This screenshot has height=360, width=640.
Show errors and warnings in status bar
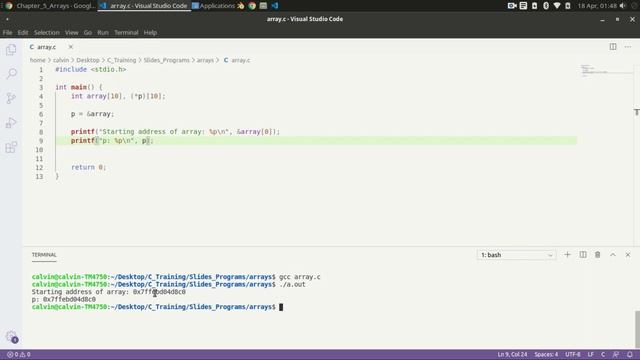pos(19,354)
